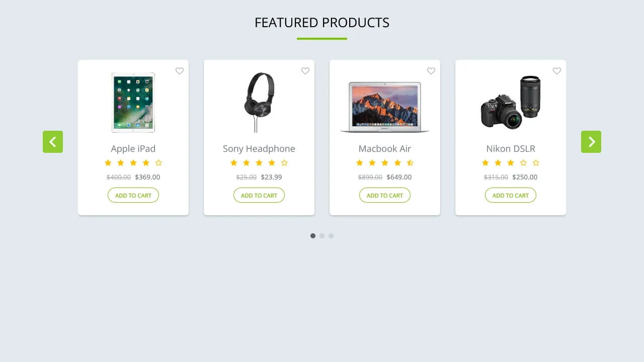Click the unfilled fourth star for Nikon DSLR
Image resolution: width=644 pixels, height=362 pixels.
click(x=523, y=162)
